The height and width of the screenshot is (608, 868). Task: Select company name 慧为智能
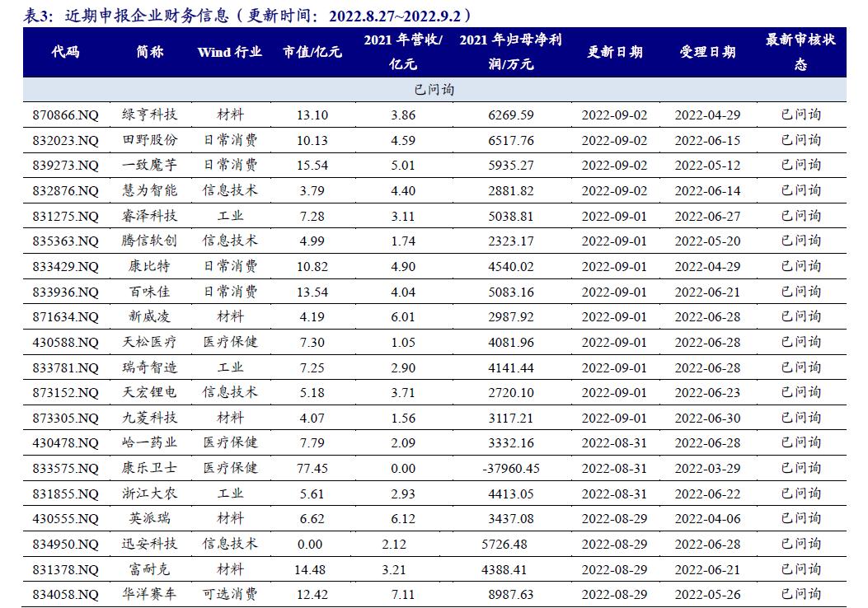click(149, 190)
